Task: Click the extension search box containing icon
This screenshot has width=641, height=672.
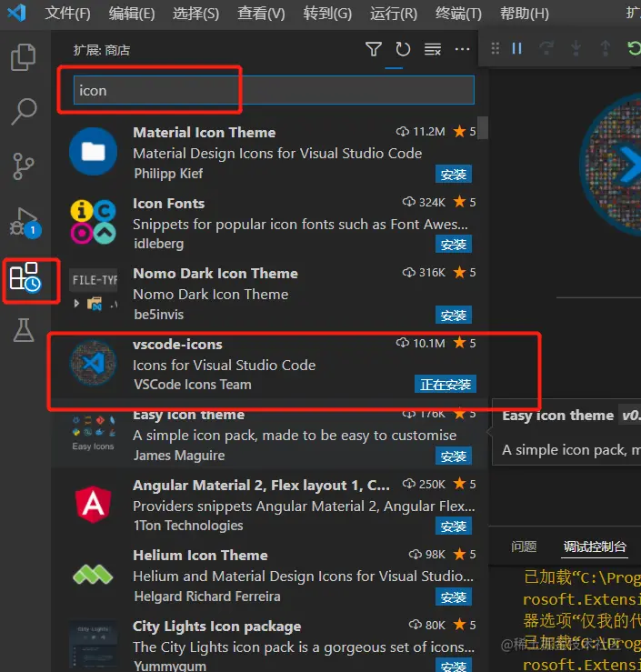Action: [x=274, y=90]
